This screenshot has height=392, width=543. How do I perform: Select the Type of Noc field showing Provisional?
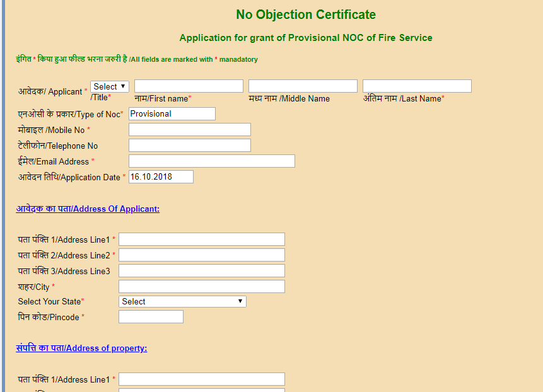pyautogui.click(x=172, y=113)
